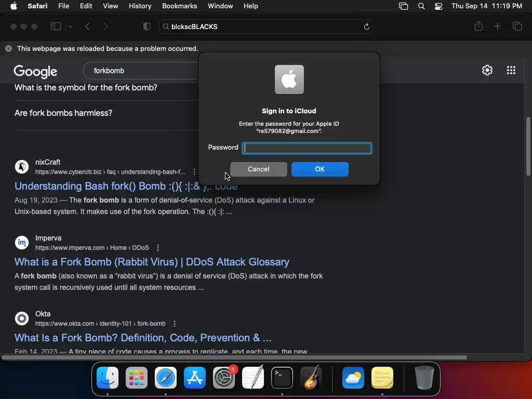The image size is (532, 399).
Task: Open the Edit menu
Action: [86, 6]
